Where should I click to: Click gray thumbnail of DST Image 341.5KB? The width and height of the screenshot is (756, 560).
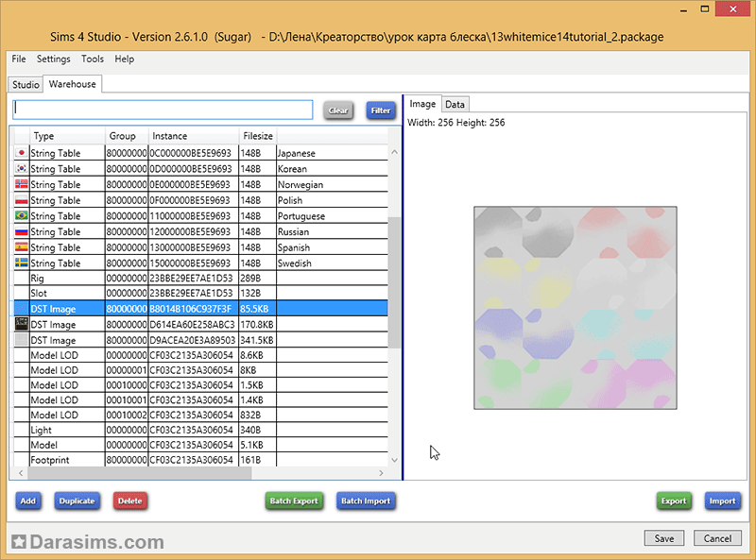(x=21, y=340)
